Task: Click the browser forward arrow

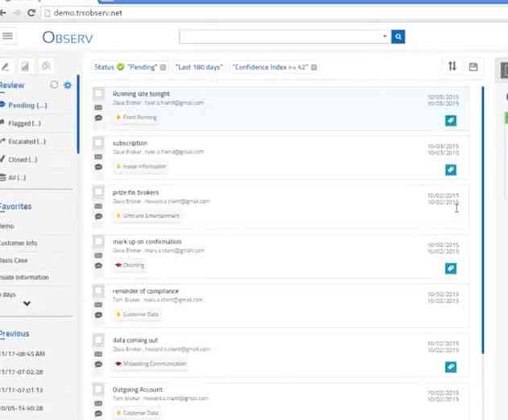Action: click(x=17, y=13)
